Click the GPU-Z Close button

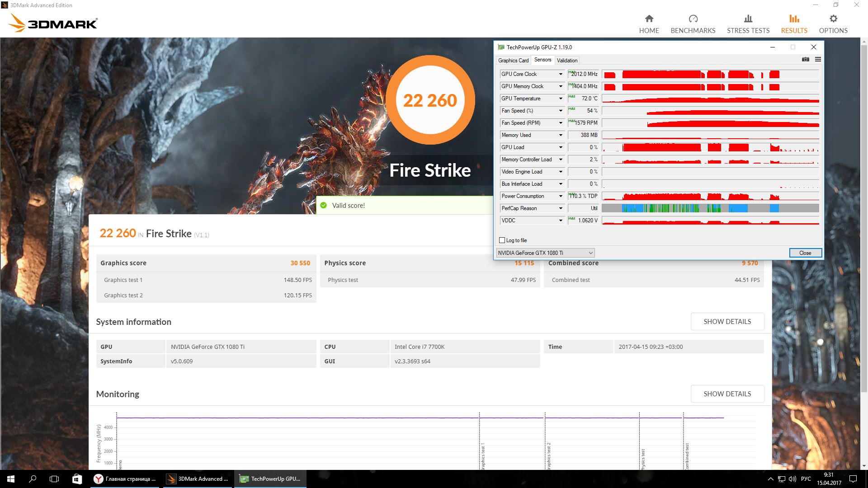pos(805,253)
